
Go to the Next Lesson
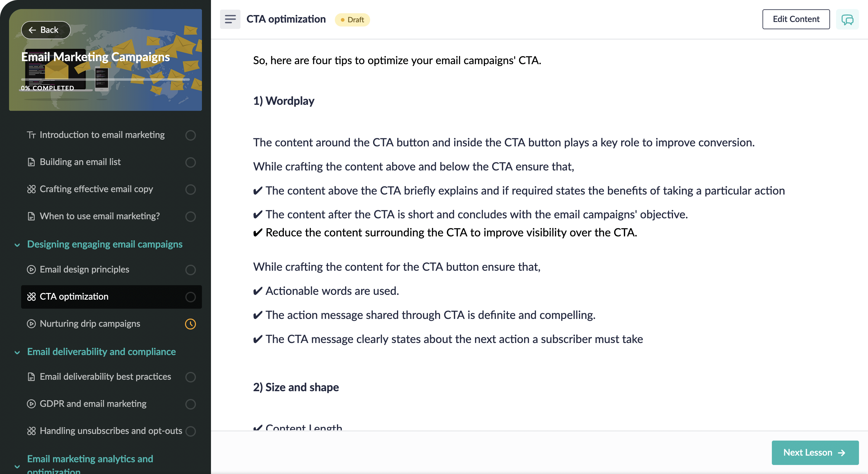tap(815, 452)
